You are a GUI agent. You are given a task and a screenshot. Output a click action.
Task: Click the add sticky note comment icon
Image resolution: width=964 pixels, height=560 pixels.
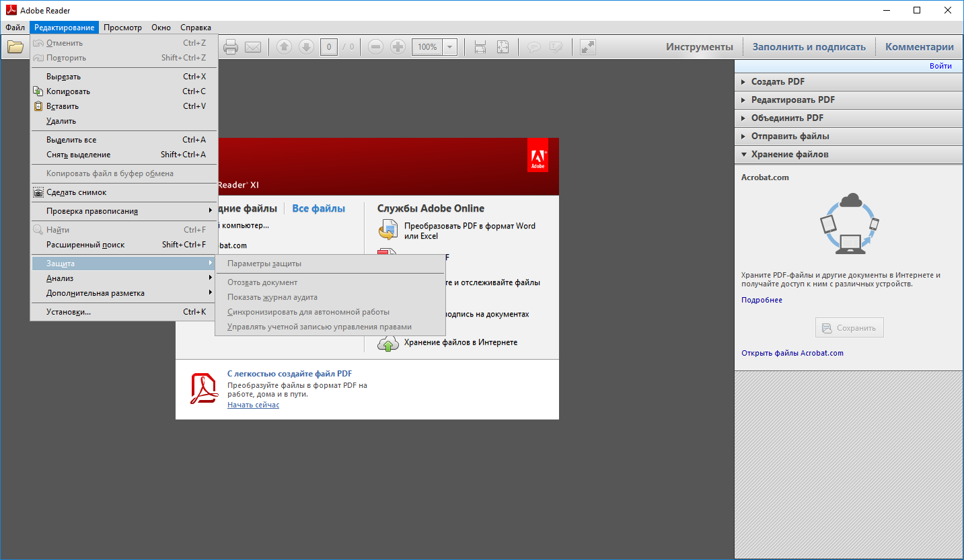(534, 47)
